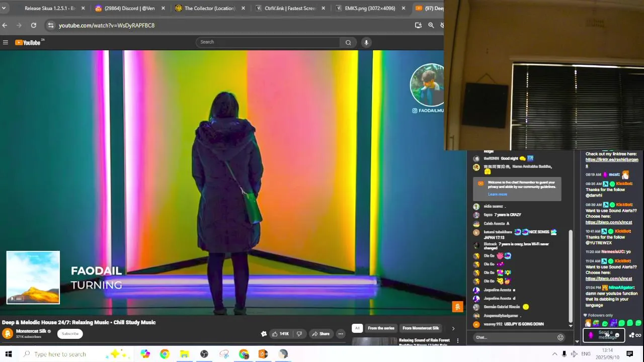The width and height of the screenshot is (644, 362).
Task: Expand hidden system tray icons chevron
Action: 554,354
